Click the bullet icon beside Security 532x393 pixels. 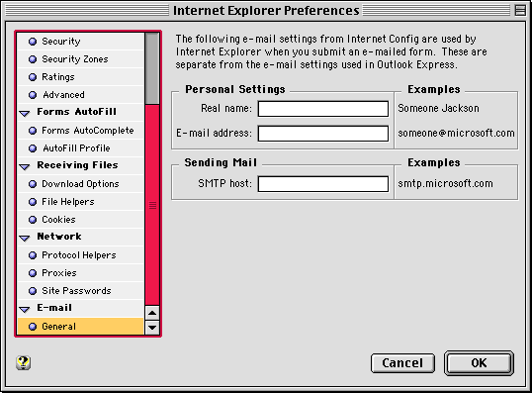point(33,42)
